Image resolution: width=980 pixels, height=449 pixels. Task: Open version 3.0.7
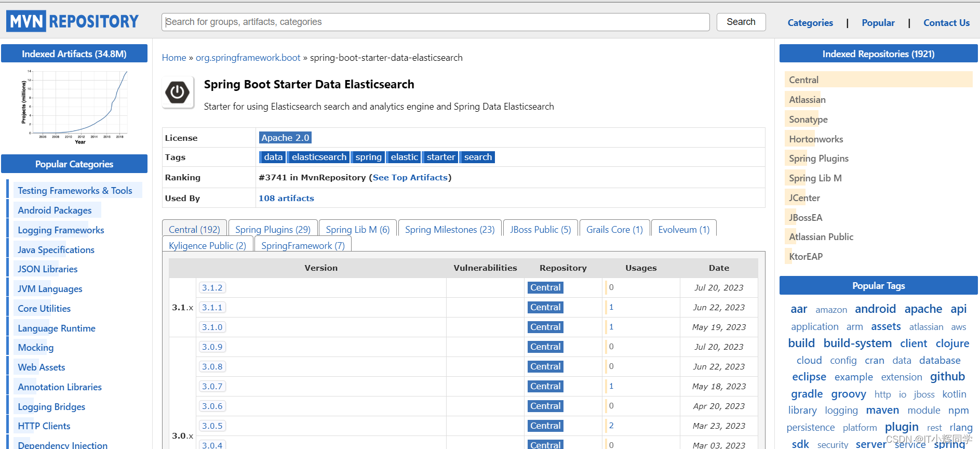click(212, 387)
